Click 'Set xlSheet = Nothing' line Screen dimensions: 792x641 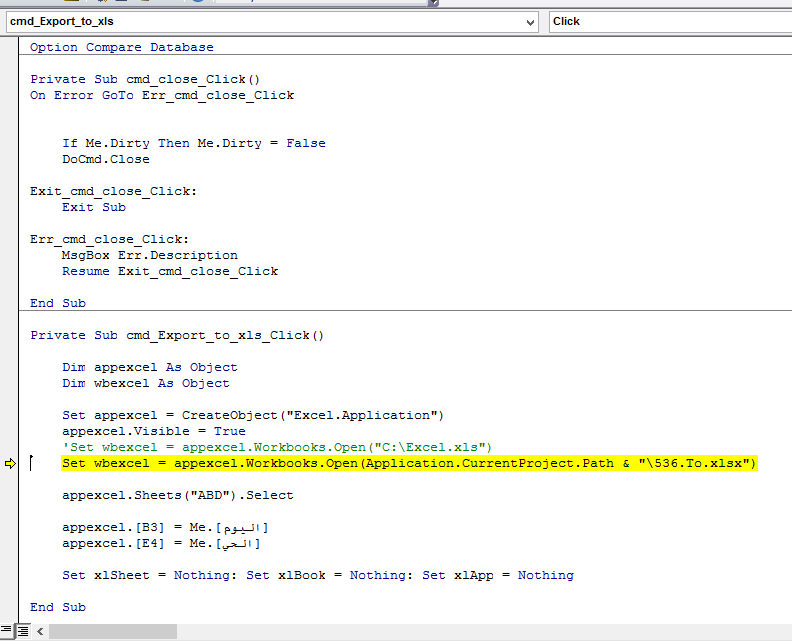(318, 575)
